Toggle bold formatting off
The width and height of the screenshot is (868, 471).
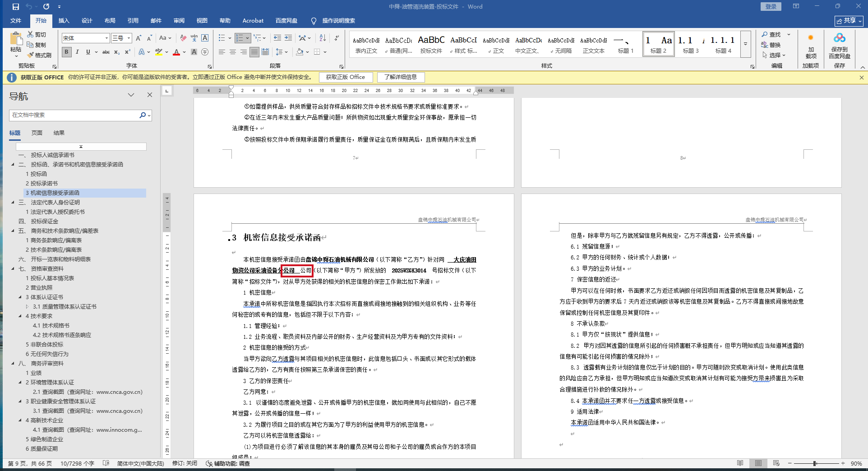(67, 52)
